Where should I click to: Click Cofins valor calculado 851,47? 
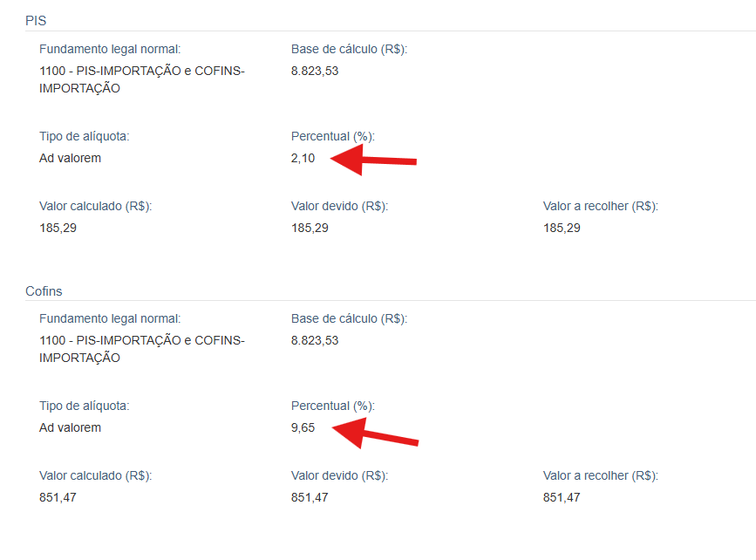point(58,498)
